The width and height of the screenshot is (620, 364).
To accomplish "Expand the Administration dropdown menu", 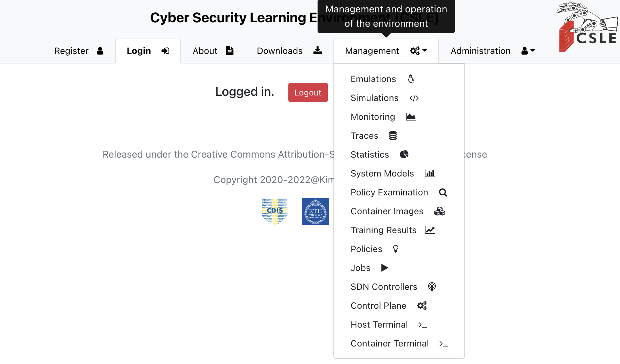I will 492,51.
